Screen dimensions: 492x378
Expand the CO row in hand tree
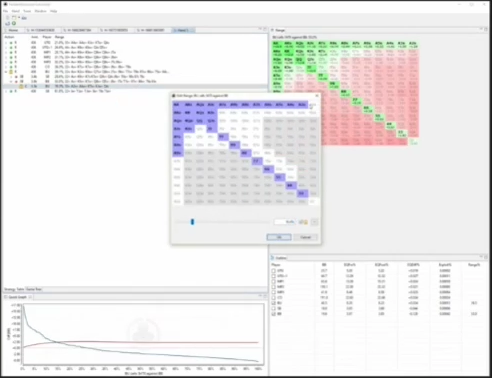coord(6,67)
